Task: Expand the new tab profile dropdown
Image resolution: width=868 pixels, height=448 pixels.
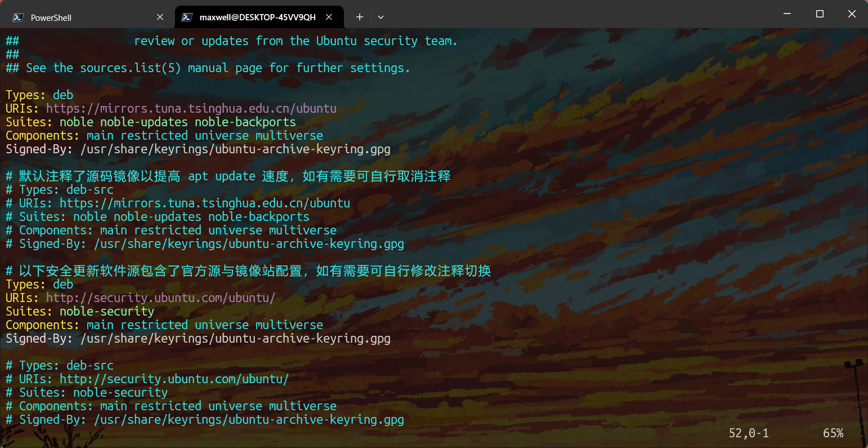Action: point(381,17)
